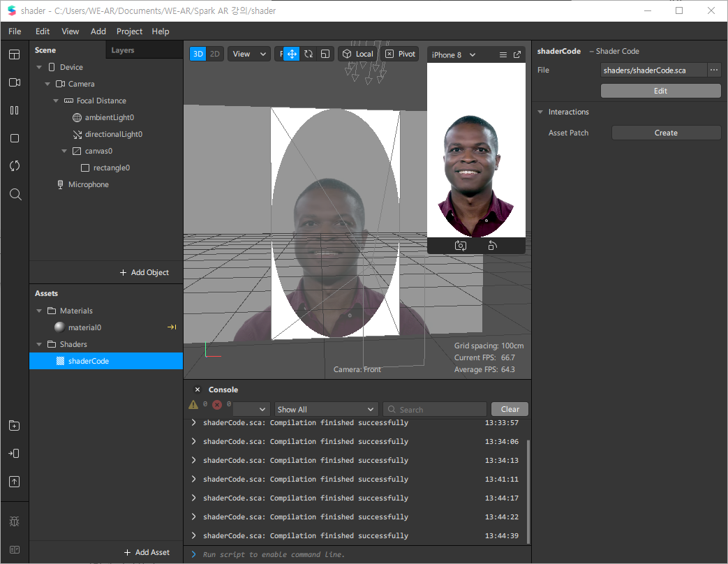Click the Clear console button
The image size is (728, 564).
tap(510, 409)
